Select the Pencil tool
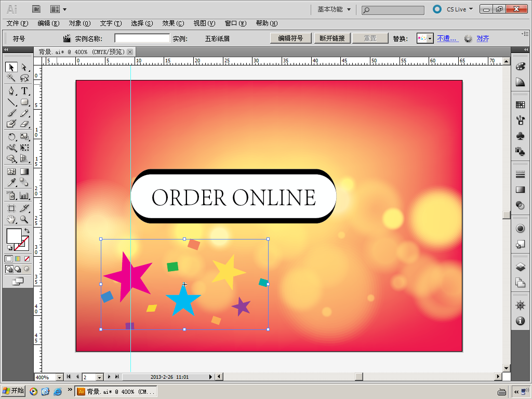 24,113
